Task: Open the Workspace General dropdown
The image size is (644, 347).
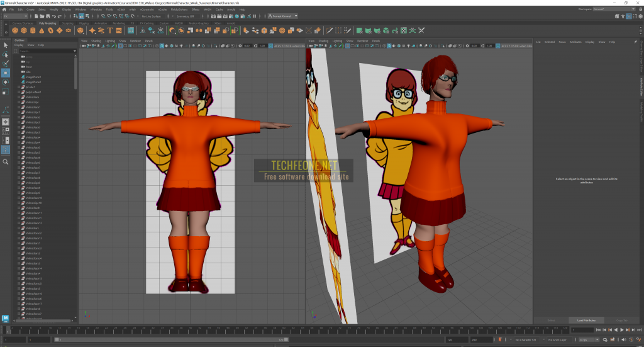Action: (614, 9)
